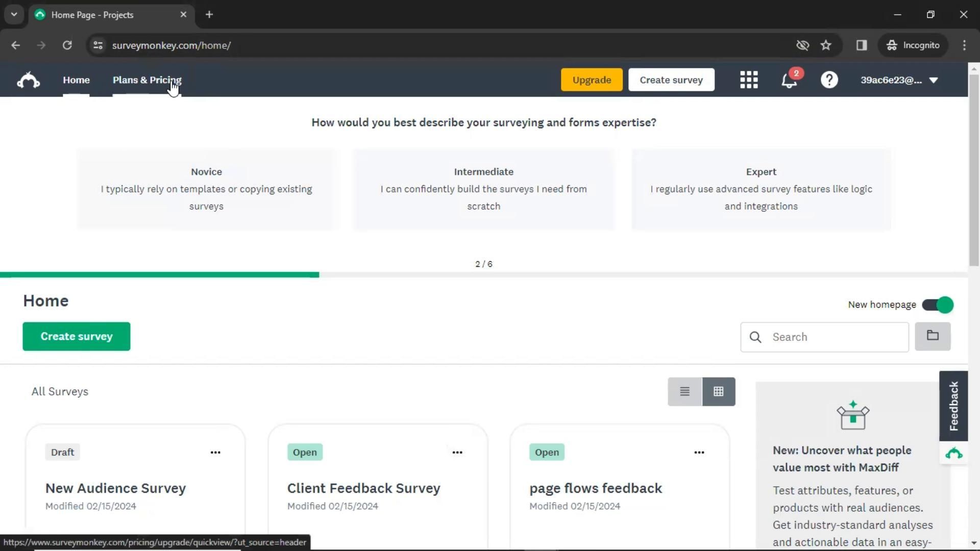
Task: Open the Home navigation tab
Action: [76, 80]
